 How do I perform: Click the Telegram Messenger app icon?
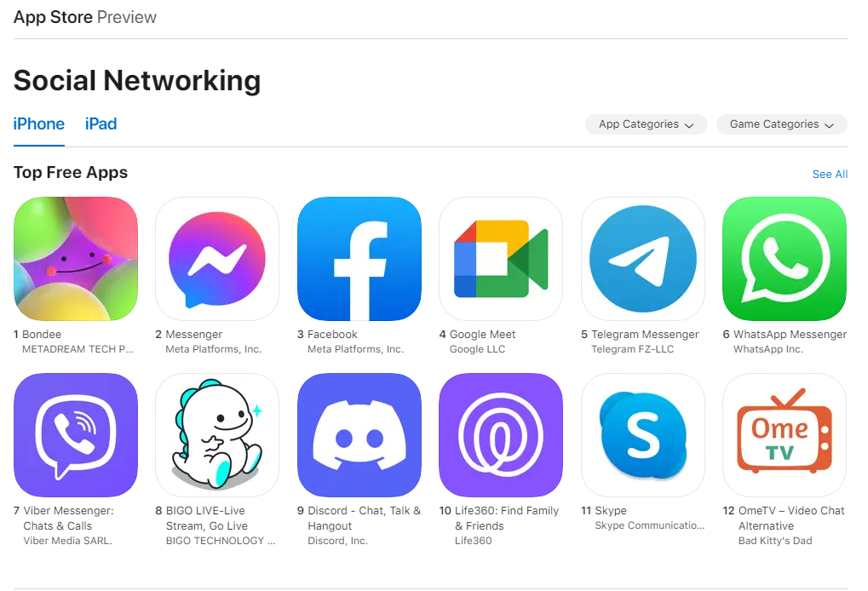[x=643, y=258]
